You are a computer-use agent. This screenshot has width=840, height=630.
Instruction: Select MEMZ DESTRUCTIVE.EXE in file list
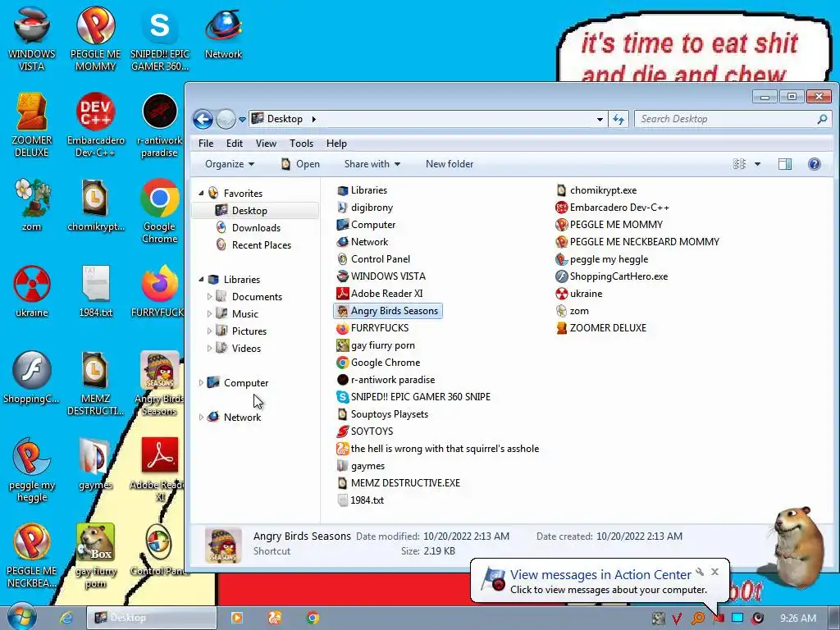[x=398, y=482]
